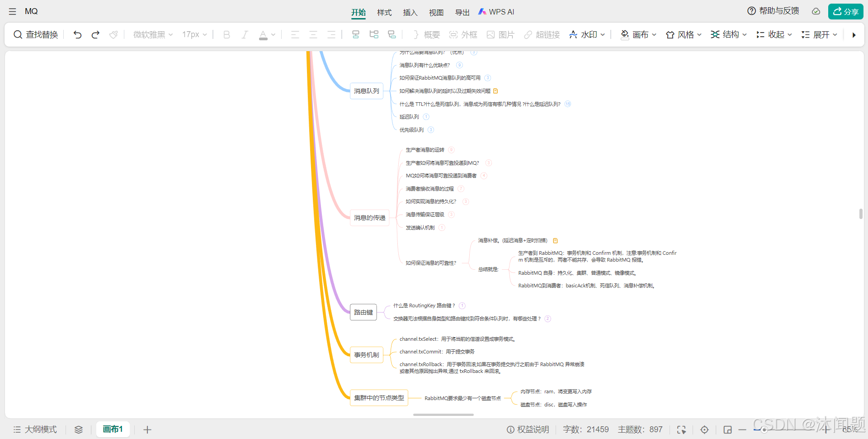Toggle bold formatting
Image resolution: width=868 pixels, height=439 pixels.
tap(226, 34)
